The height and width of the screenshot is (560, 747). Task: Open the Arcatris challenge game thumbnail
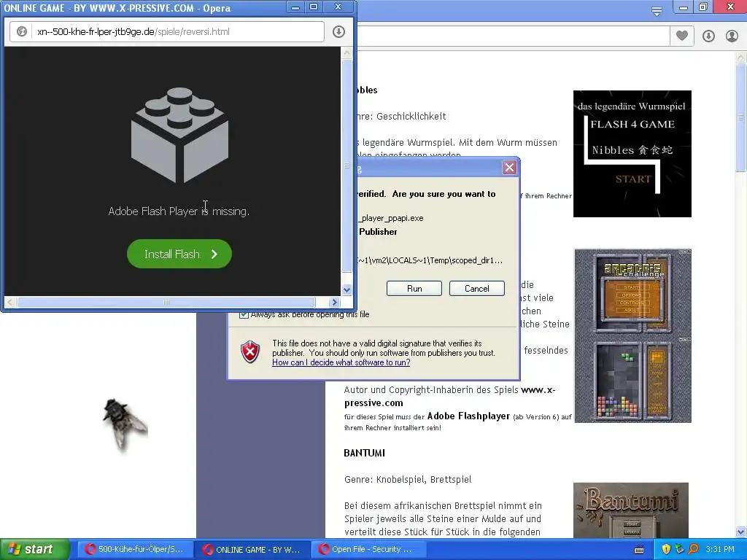pos(632,335)
